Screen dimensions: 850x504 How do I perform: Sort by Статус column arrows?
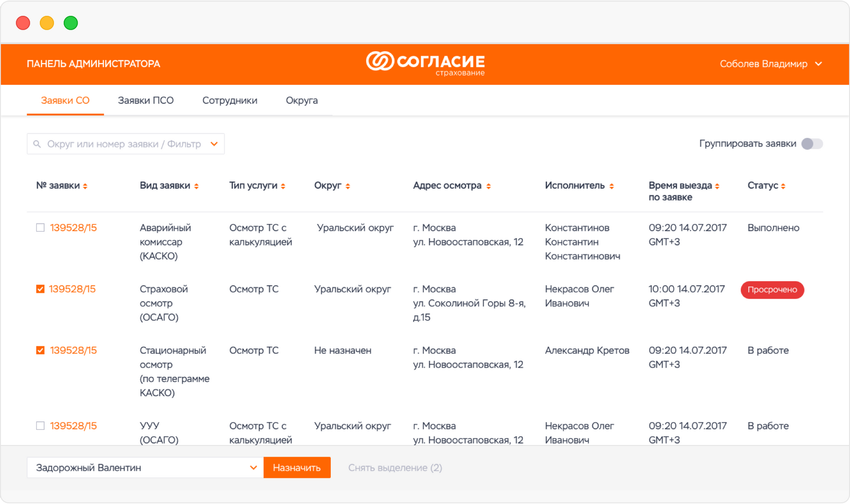tap(783, 186)
